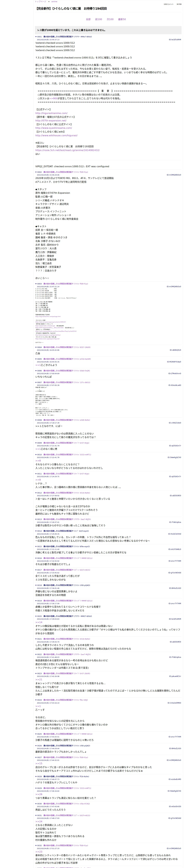Click the ▼ marker of post 0020

[x=36, y=616]
